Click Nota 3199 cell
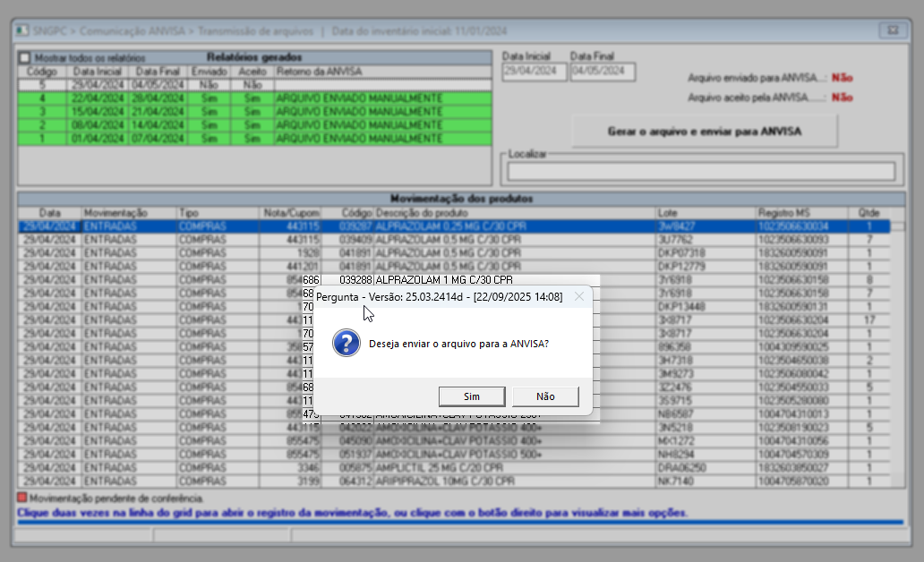Image resolution: width=924 pixels, height=562 pixels. click(291, 481)
